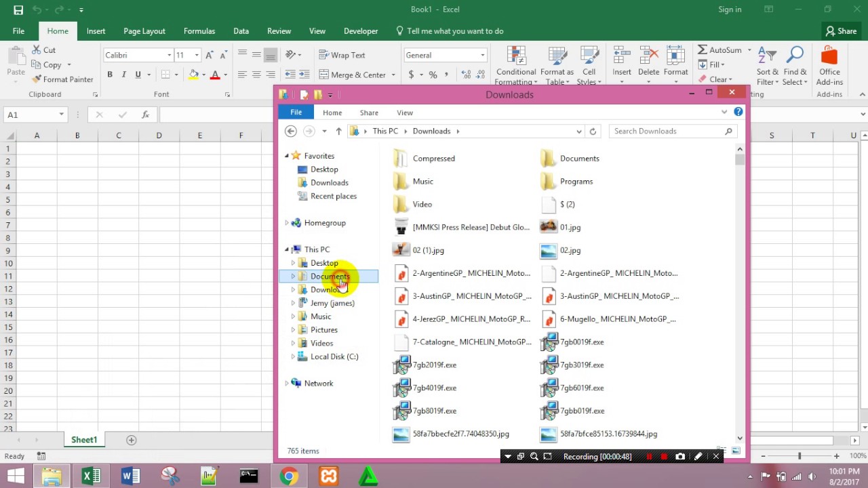
Task: Open the Find & Select menu
Action: point(795,66)
